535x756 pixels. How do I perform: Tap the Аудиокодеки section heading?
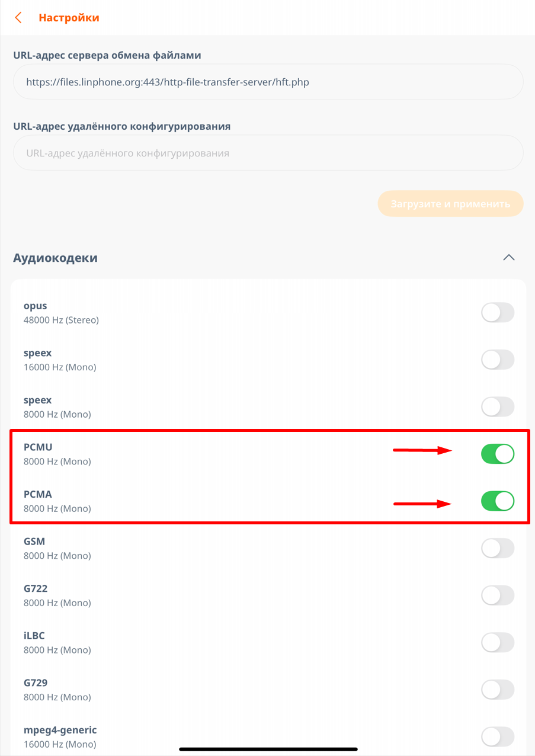[55, 258]
